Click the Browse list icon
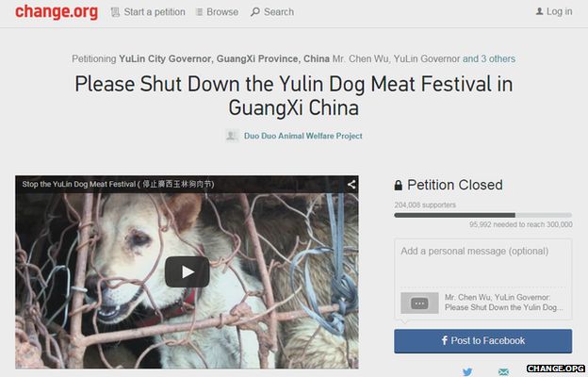Image resolution: width=588 pixels, height=377 pixels. pyautogui.click(x=200, y=12)
